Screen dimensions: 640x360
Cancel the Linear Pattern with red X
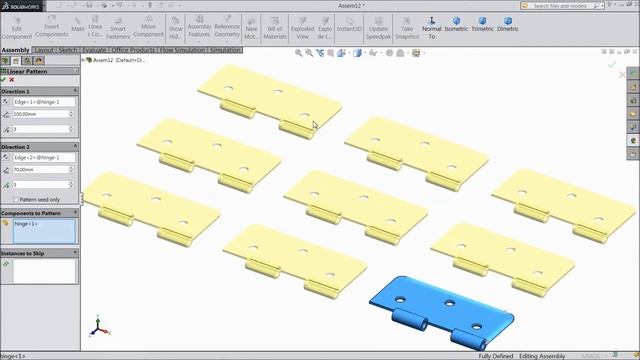[x=11, y=80]
